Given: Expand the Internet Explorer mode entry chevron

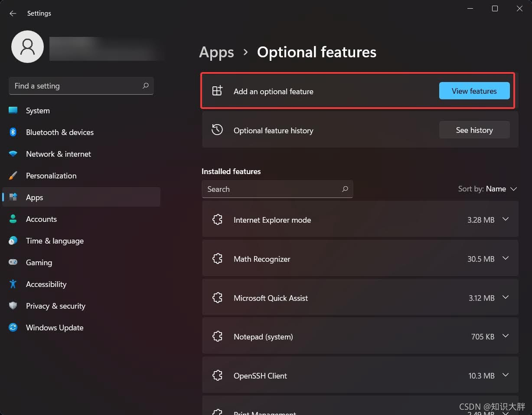Looking at the screenshot, I should click(506, 219).
